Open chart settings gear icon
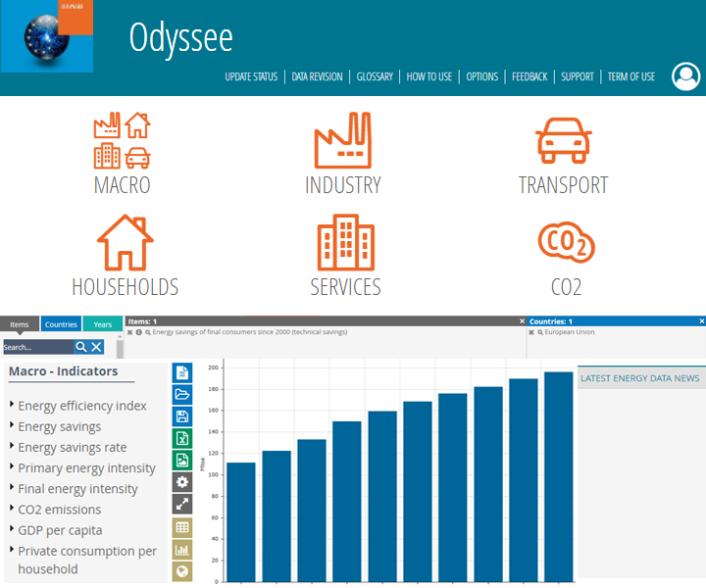 coord(182,482)
